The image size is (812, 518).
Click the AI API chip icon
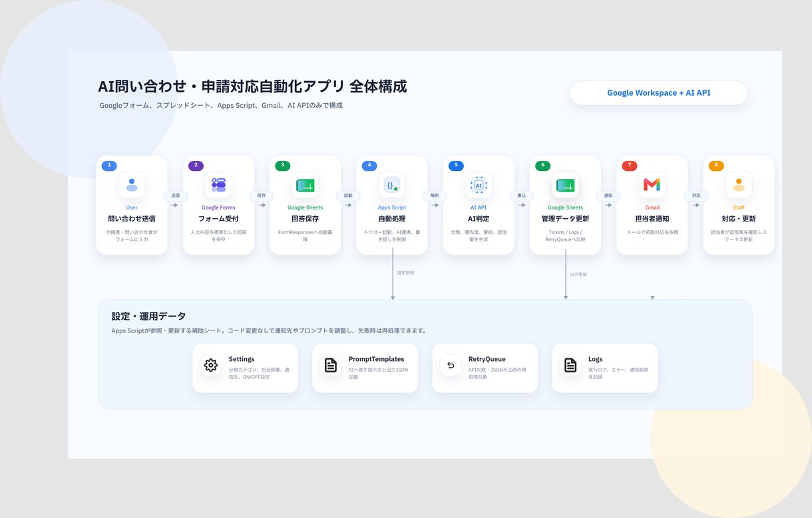479,185
